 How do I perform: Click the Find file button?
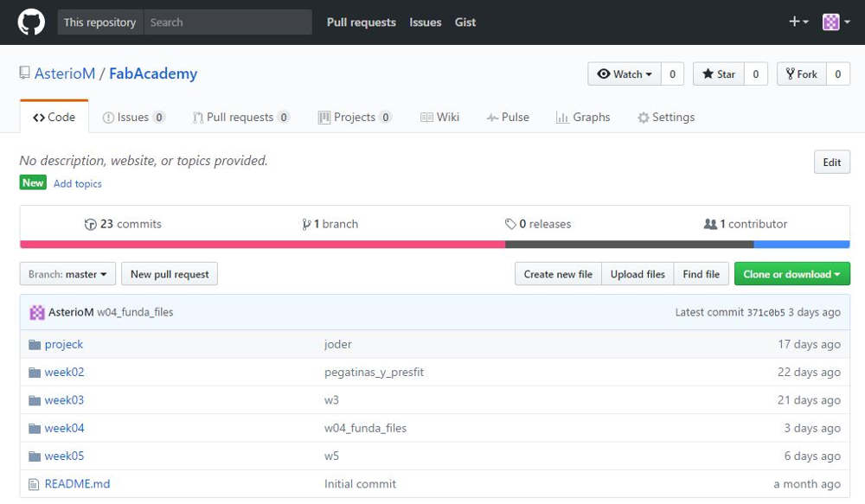(x=702, y=274)
